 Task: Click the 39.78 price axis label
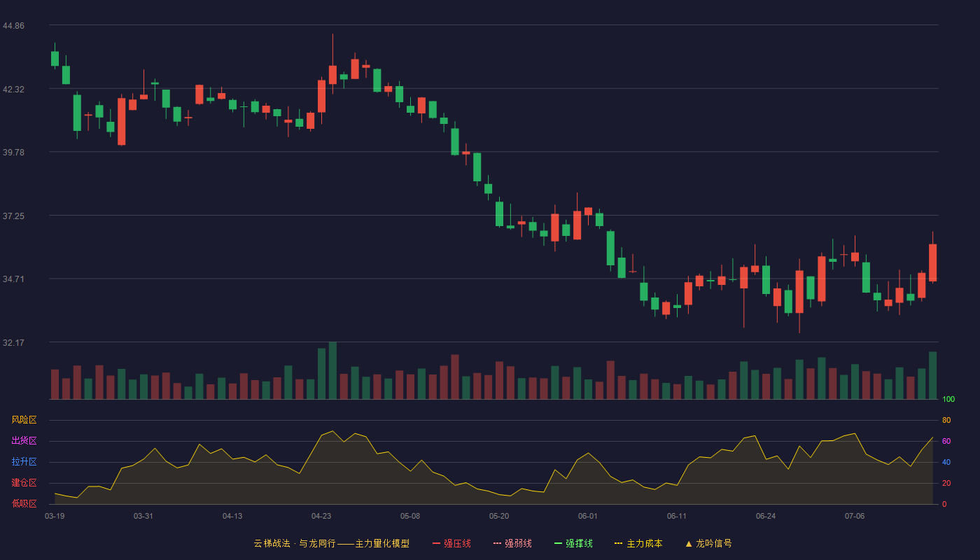point(13,153)
